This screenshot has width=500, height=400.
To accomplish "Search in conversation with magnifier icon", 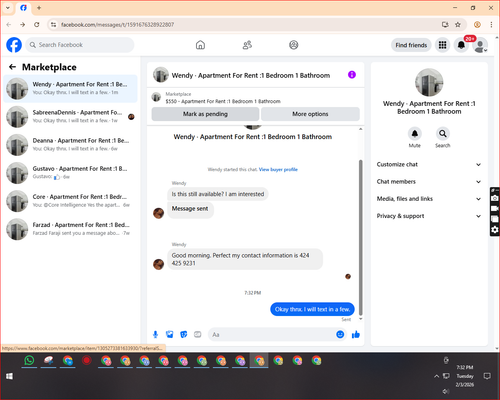I will coord(443,134).
